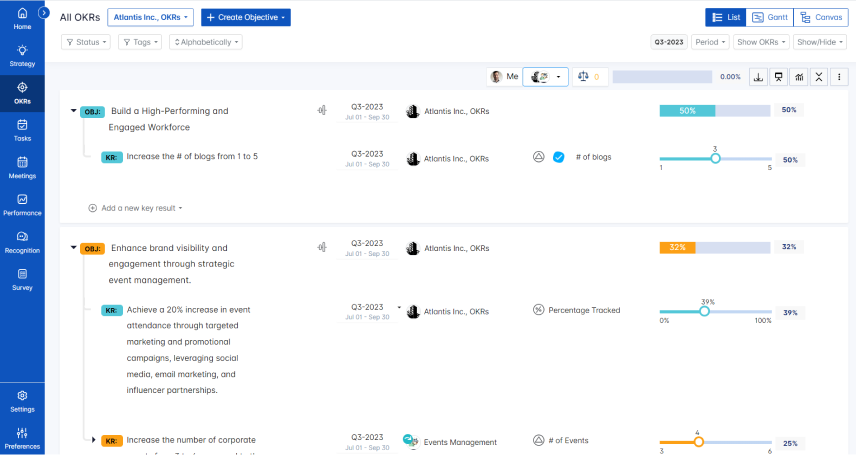Image resolution: width=856 pixels, height=455 pixels.
Task: Click the presentation mode icon
Action: coord(778,77)
